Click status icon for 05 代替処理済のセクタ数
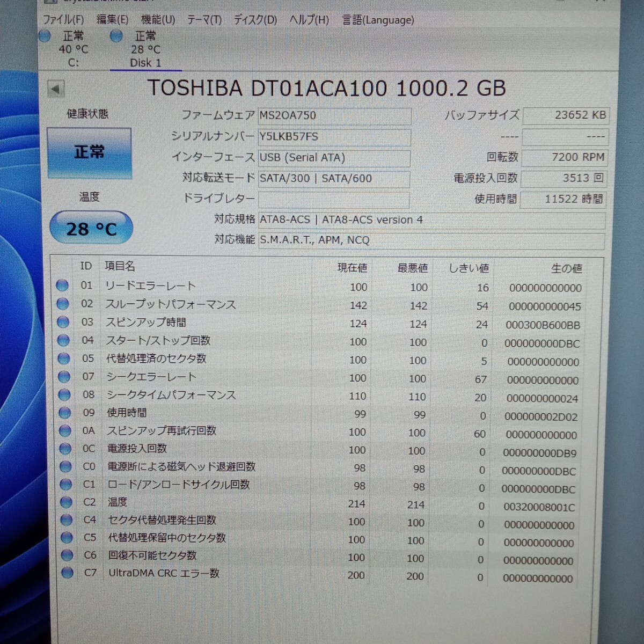This screenshot has height=644, width=644. coord(64,358)
